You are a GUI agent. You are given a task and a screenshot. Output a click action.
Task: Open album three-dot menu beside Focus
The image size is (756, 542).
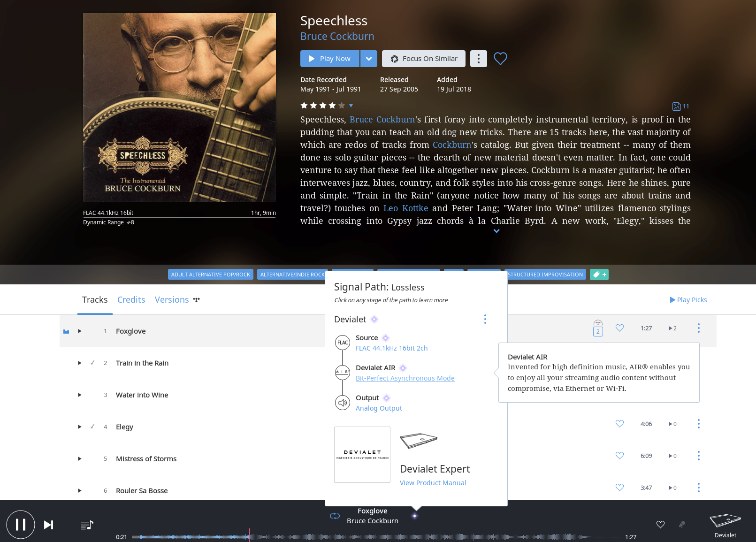pos(478,59)
